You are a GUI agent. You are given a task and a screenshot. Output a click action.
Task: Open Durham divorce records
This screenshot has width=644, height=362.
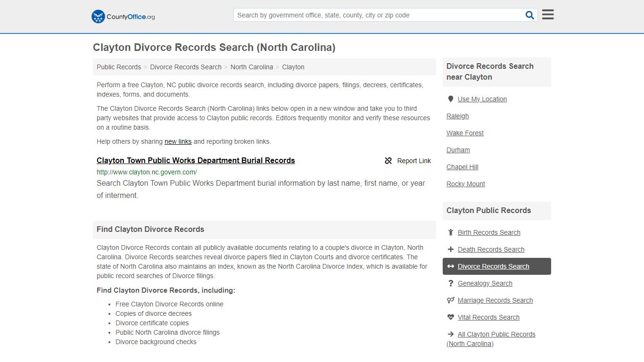pyautogui.click(x=458, y=150)
